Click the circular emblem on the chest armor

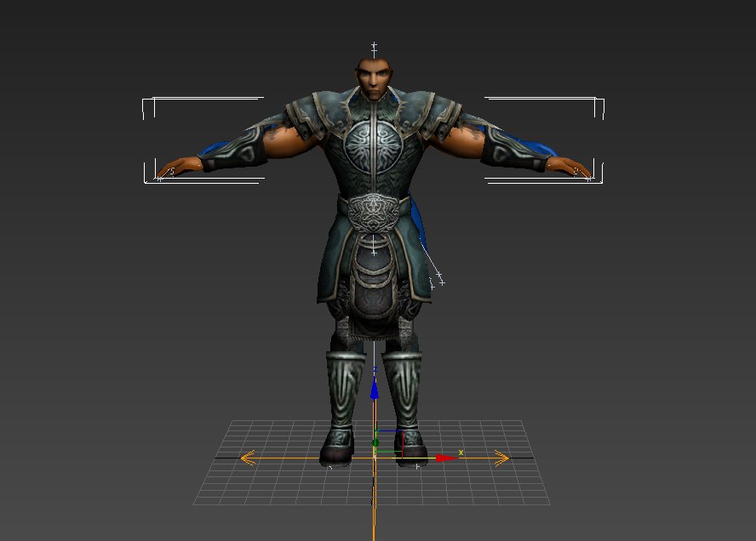pos(374,146)
